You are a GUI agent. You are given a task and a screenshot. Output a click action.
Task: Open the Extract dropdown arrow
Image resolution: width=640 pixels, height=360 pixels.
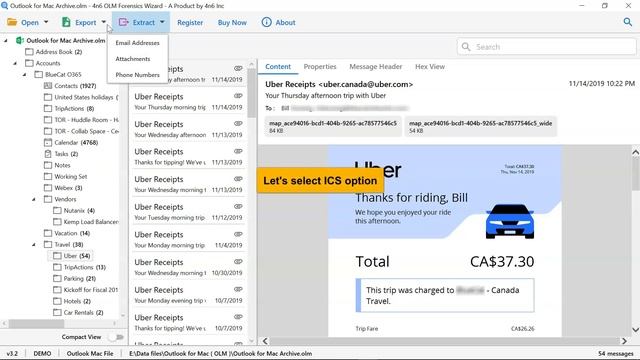click(162, 22)
